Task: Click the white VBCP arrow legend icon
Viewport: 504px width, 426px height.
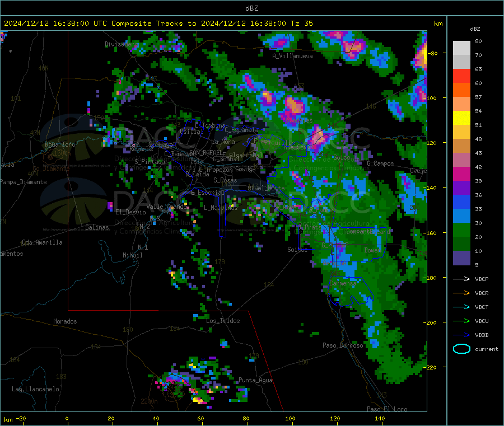Action: pos(461,279)
